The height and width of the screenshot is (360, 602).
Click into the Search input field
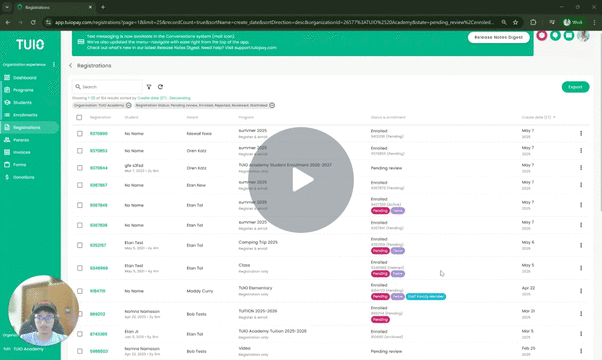tap(108, 87)
